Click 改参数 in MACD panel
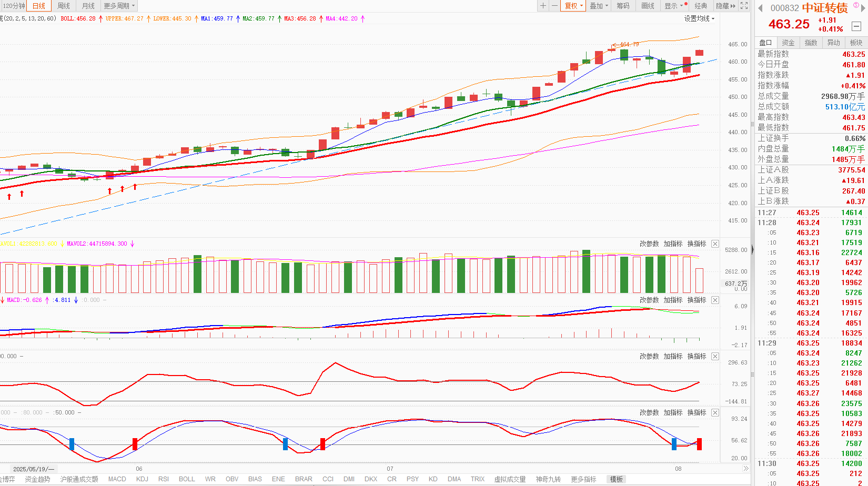This screenshot has height=486, width=868. [x=649, y=300]
